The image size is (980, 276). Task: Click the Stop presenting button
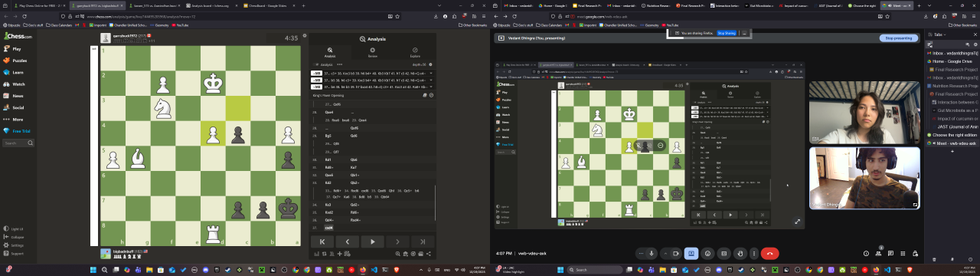[898, 38]
